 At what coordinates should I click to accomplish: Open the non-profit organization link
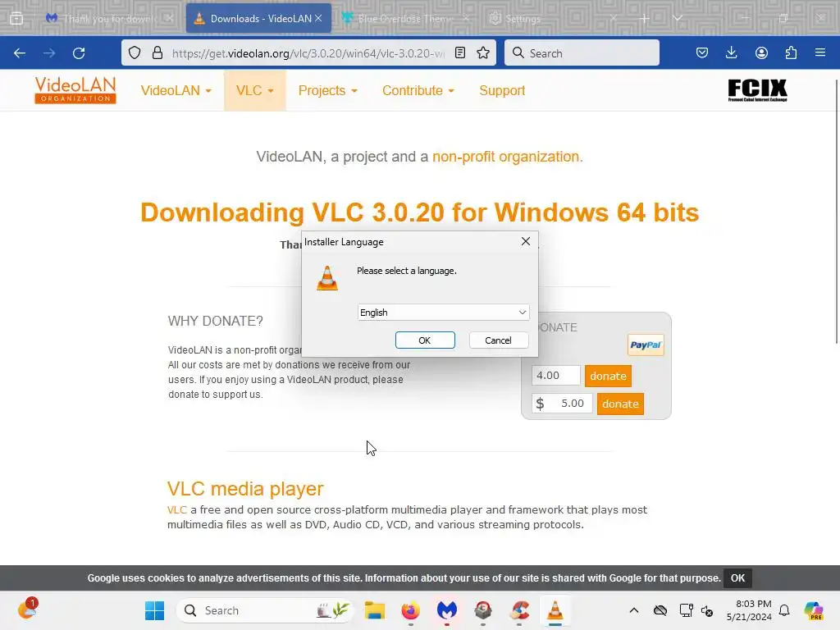(507, 157)
